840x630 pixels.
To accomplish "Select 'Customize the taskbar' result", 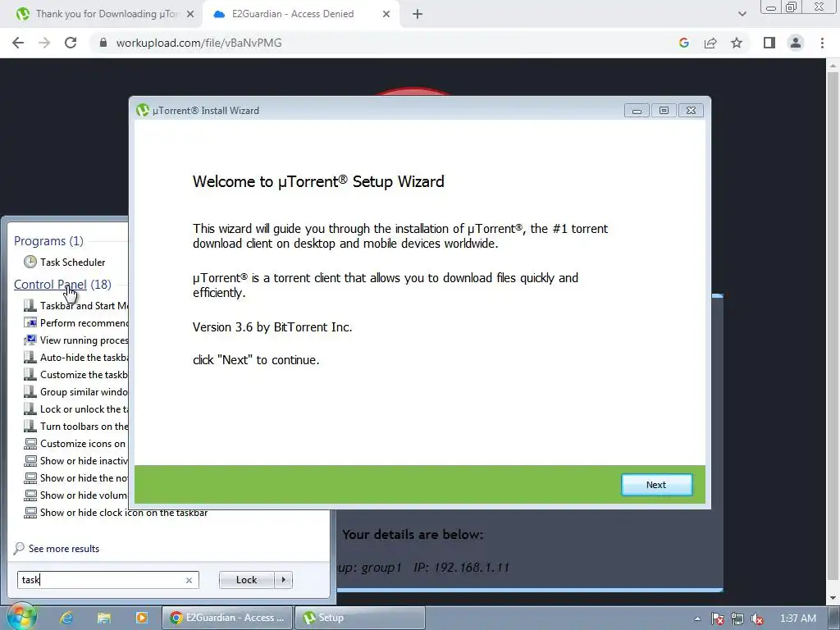I will click(75, 374).
